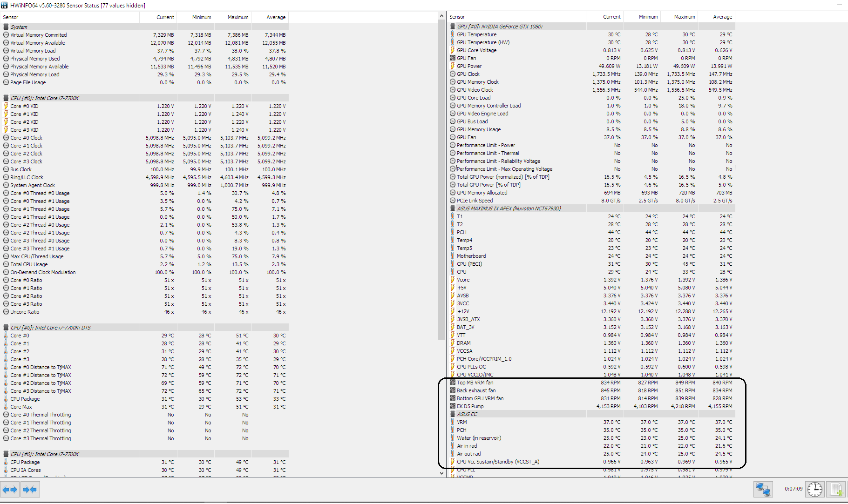This screenshot has height=504, width=848.
Task: Click the left pane vertical scrollbar thumb
Action: [442, 180]
